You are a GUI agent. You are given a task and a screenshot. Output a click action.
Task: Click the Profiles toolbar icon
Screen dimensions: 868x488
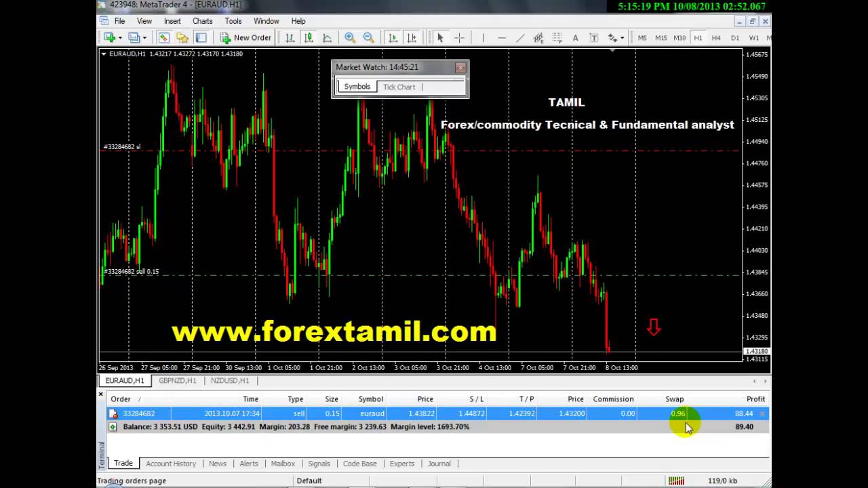pos(134,38)
